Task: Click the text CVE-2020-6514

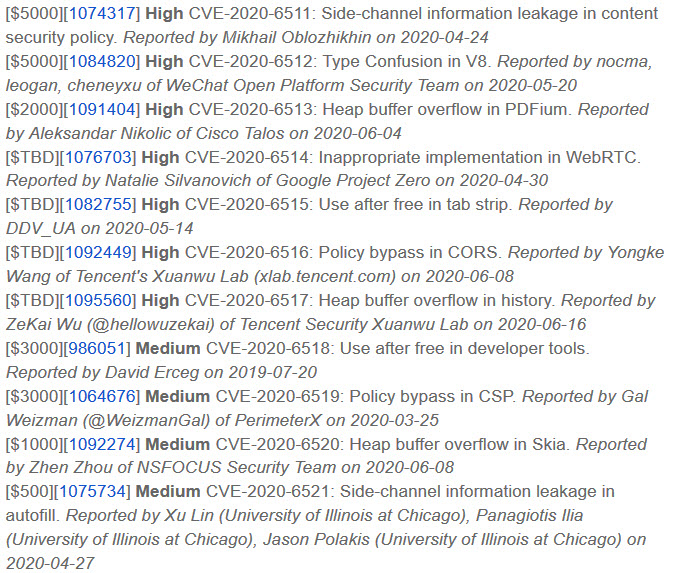Action: coord(247,157)
